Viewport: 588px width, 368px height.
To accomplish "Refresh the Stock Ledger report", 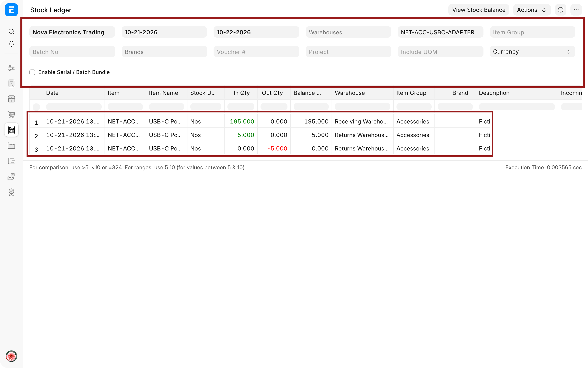I will [561, 10].
